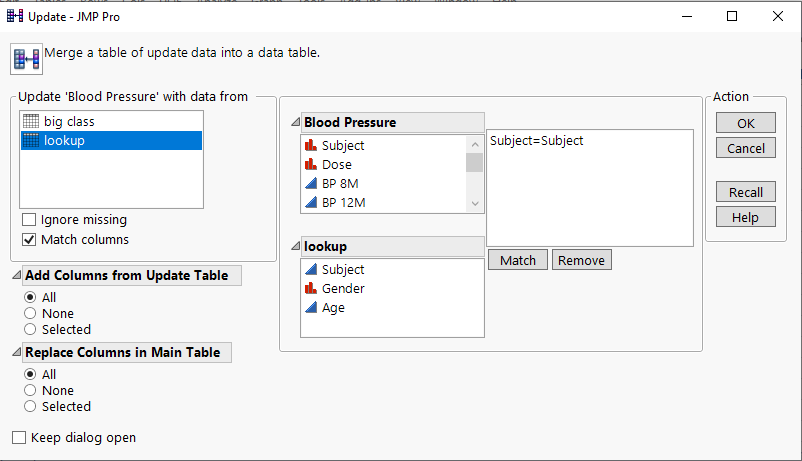
Task: Select the BP 8M continuous column
Action: pos(343,184)
